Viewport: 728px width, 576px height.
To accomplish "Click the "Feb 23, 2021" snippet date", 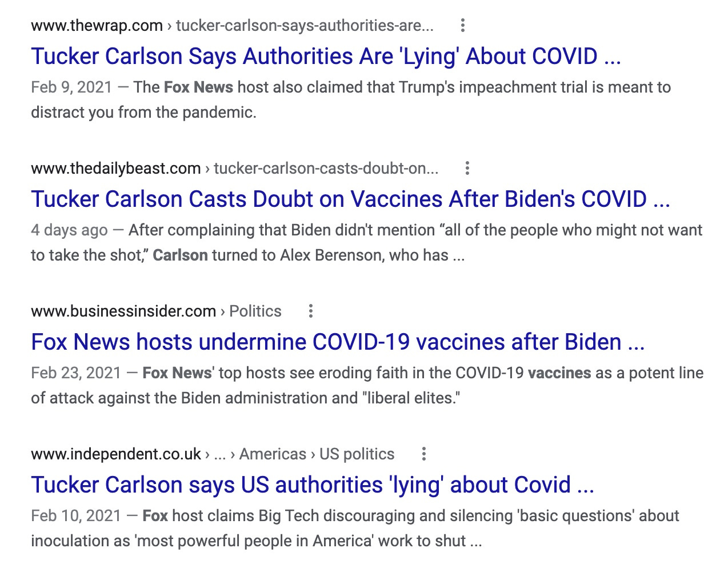I will tap(76, 373).
